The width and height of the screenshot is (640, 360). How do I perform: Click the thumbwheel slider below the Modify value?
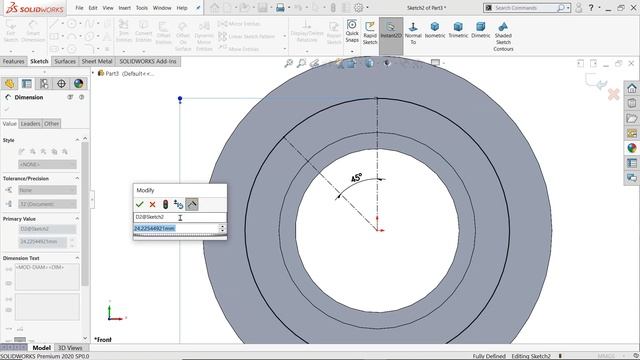coord(180,236)
